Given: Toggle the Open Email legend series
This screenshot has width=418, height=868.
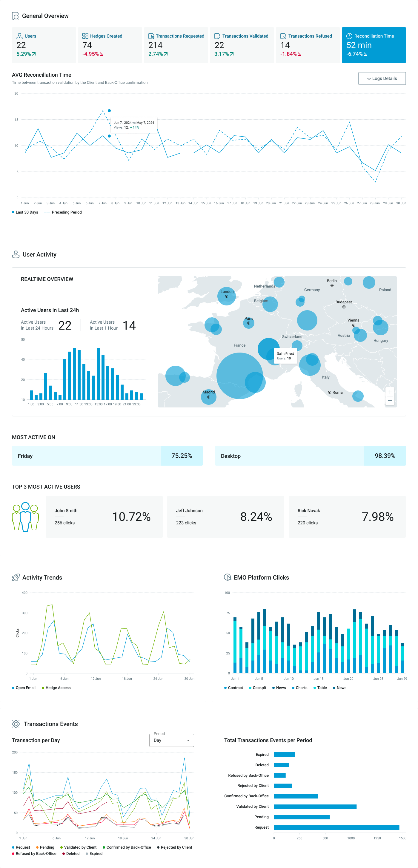Looking at the screenshot, I should click(x=24, y=688).
